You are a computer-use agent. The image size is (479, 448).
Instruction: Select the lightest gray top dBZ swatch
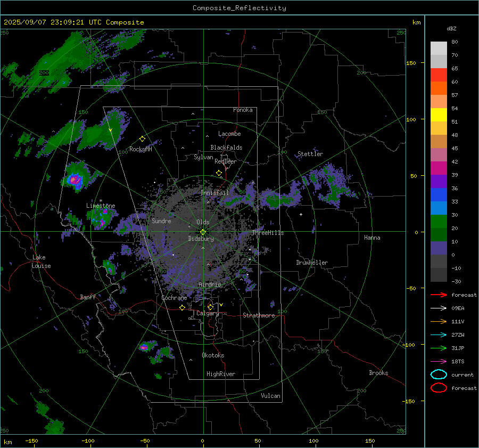pos(439,48)
